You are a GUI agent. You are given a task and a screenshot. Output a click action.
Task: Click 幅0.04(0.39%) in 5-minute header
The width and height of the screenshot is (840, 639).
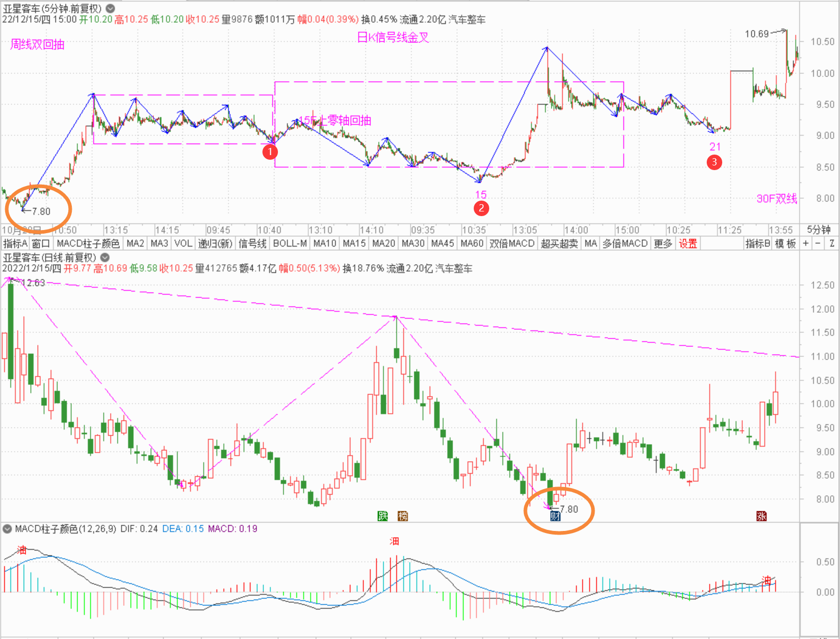pos(328,19)
